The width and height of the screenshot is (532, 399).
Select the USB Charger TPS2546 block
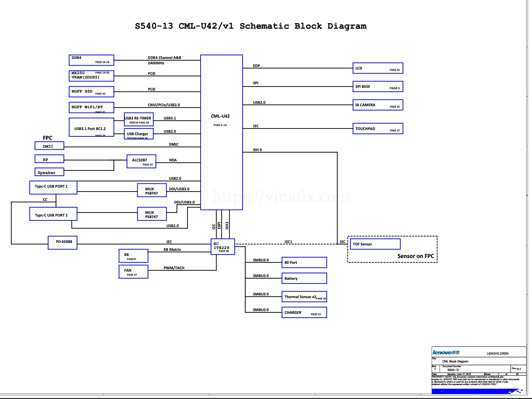[139, 134]
